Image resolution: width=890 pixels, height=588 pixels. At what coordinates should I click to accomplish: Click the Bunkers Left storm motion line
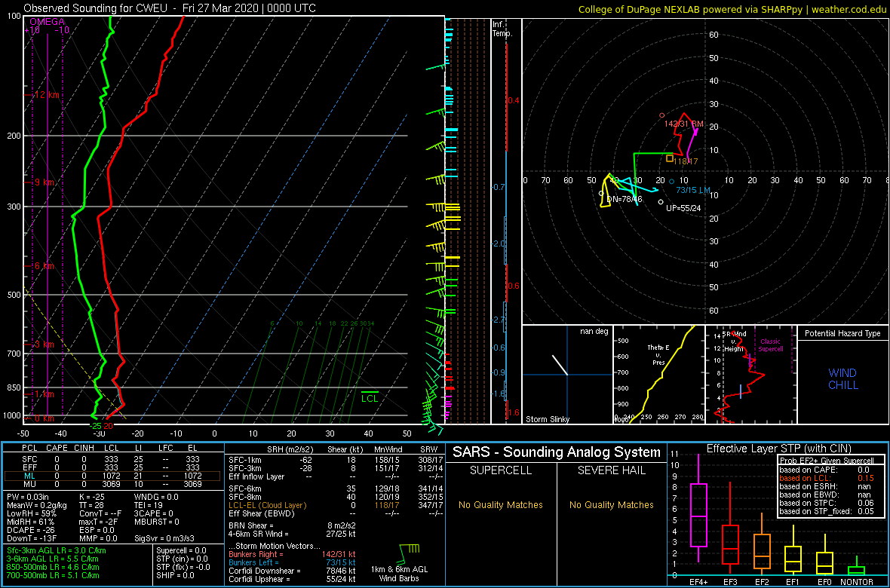[x=292, y=562]
